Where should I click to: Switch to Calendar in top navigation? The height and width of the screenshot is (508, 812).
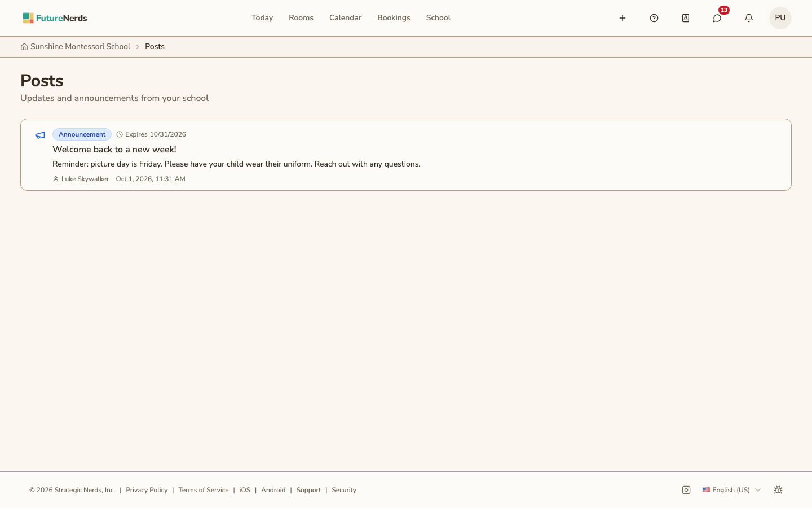point(345,18)
